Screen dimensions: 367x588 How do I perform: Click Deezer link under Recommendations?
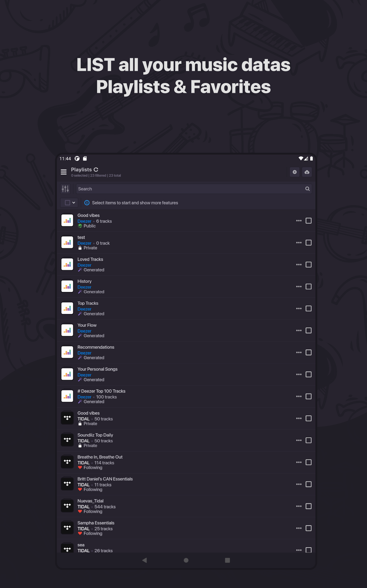coord(84,353)
